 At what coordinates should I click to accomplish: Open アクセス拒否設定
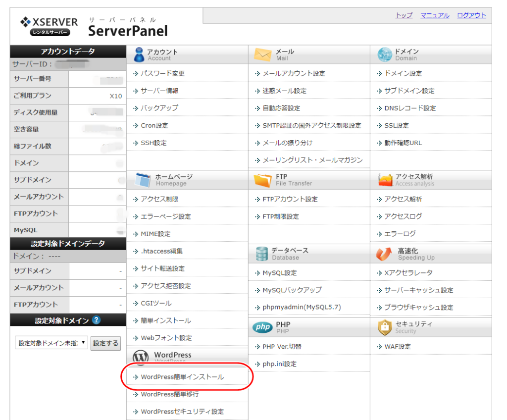(165, 286)
